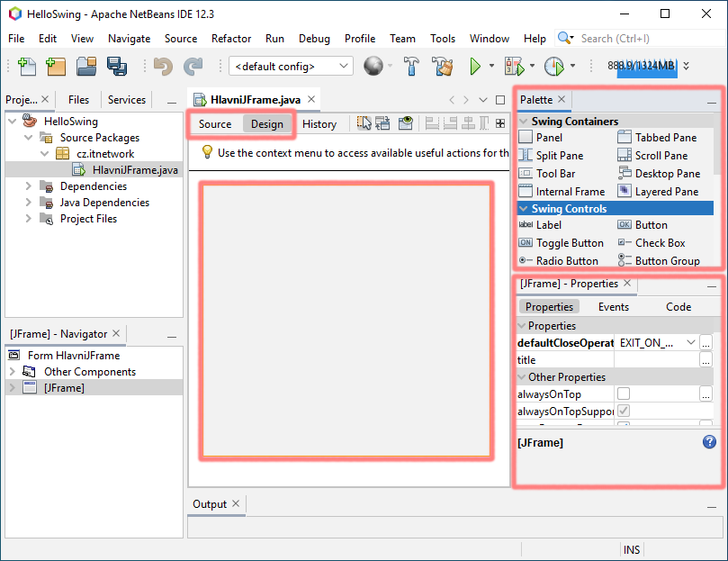Run the project with green play icon
This screenshot has height=561, width=728.
474,66
